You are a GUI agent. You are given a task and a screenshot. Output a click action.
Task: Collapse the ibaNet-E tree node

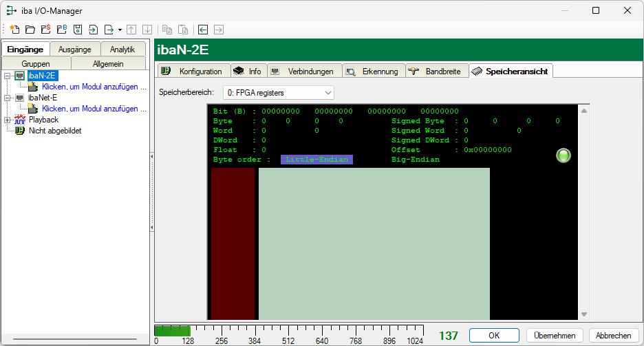(8, 98)
